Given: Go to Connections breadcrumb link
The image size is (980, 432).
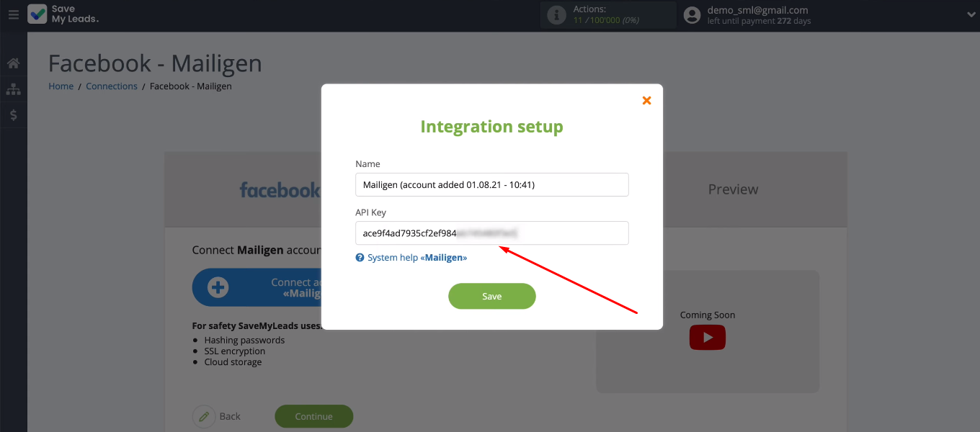Looking at the screenshot, I should click(112, 86).
